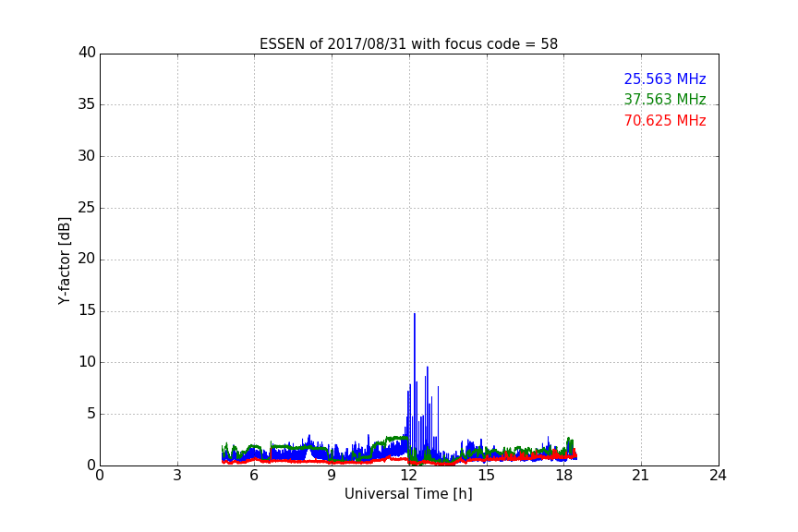Select the blue '25.563 MHz' legend label
This screenshot has width=798, height=532.
click(x=665, y=79)
